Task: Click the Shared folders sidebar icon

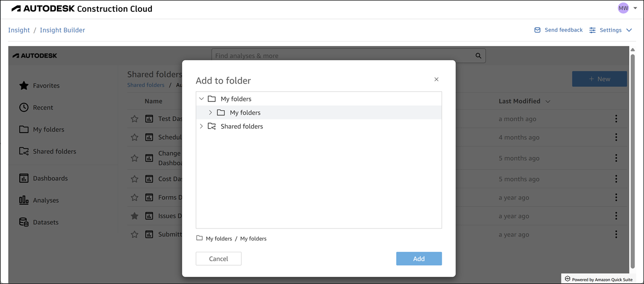Action: (24, 151)
